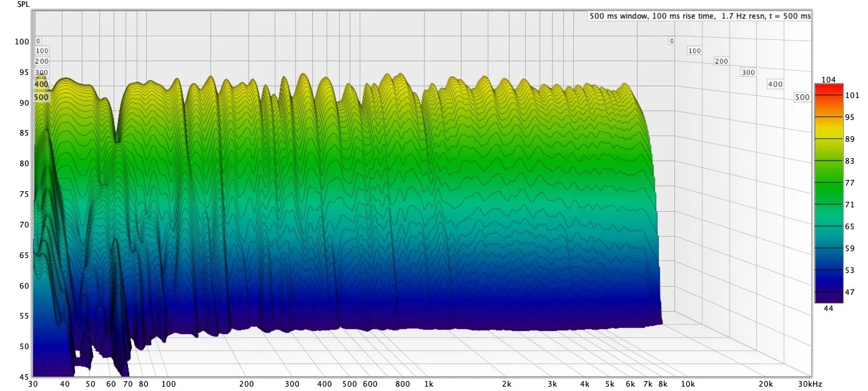
Task: Click the colour scale gradient bar
Action: [827, 194]
